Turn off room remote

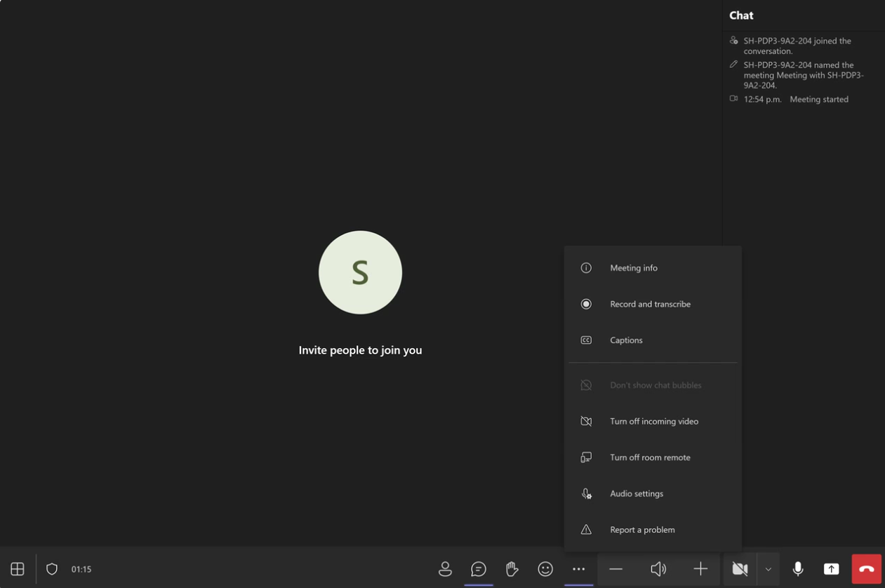coord(650,457)
